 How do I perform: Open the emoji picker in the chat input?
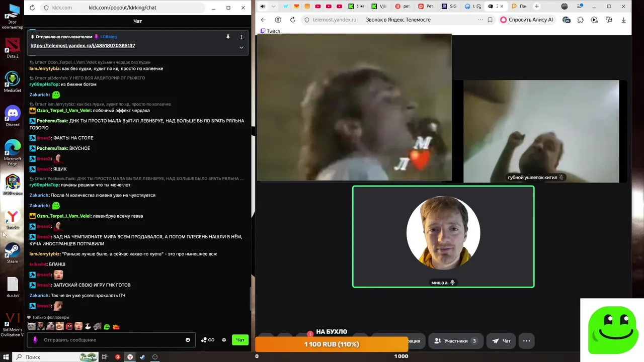(188, 340)
